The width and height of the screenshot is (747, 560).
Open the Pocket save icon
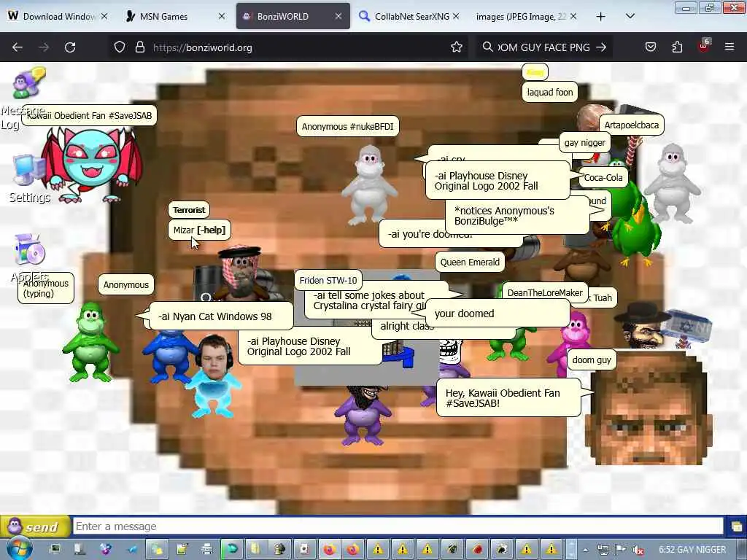[x=651, y=47]
